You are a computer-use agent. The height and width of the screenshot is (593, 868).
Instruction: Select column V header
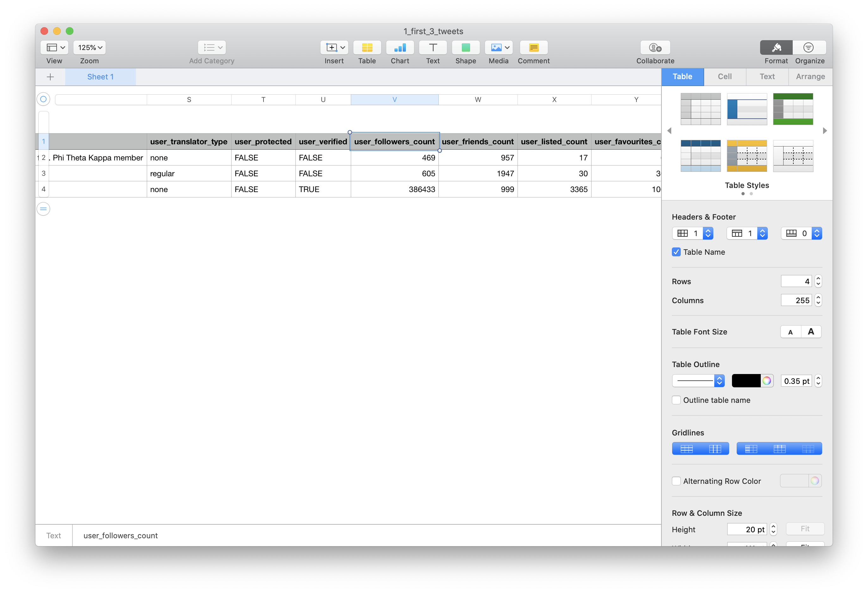click(394, 99)
